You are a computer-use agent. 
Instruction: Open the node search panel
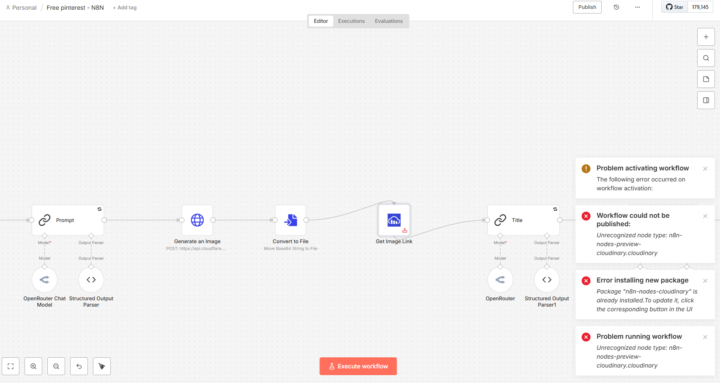click(706, 58)
